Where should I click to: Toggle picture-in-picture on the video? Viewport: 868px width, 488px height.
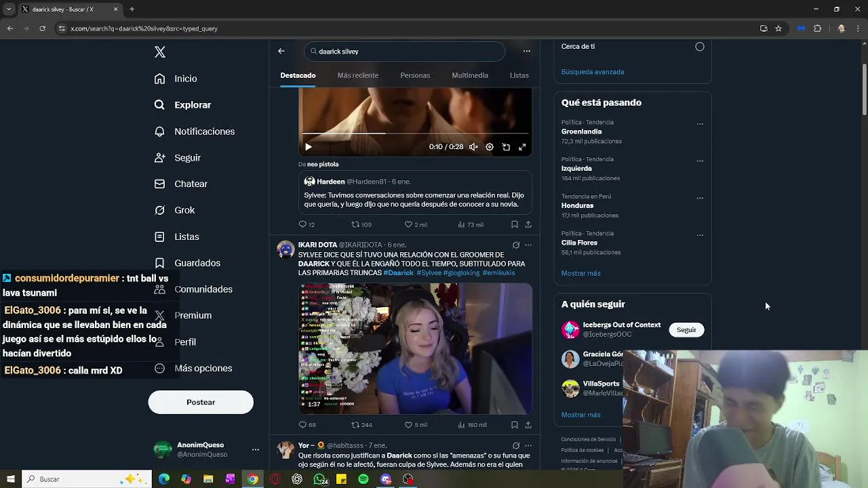point(506,147)
